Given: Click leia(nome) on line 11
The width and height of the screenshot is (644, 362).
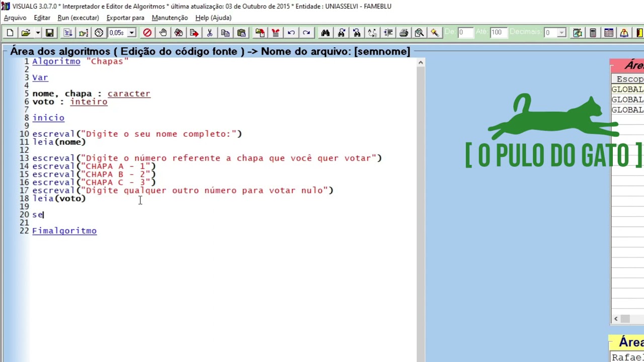Looking at the screenshot, I should [59, 142].
